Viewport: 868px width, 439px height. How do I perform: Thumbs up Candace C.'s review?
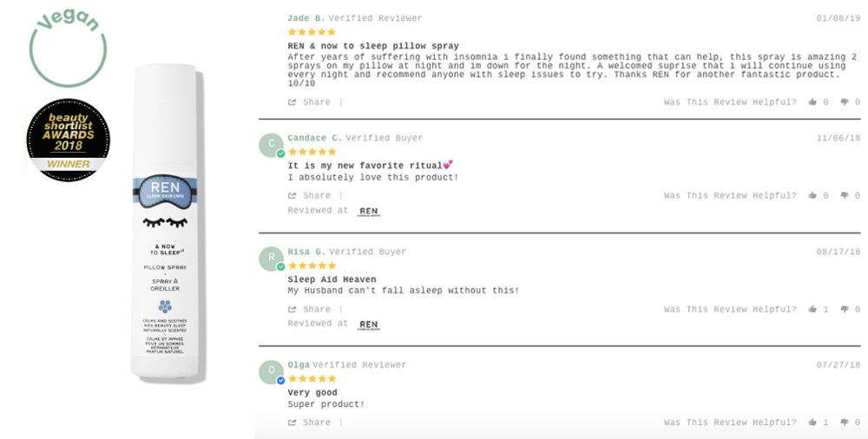[812, 196]
